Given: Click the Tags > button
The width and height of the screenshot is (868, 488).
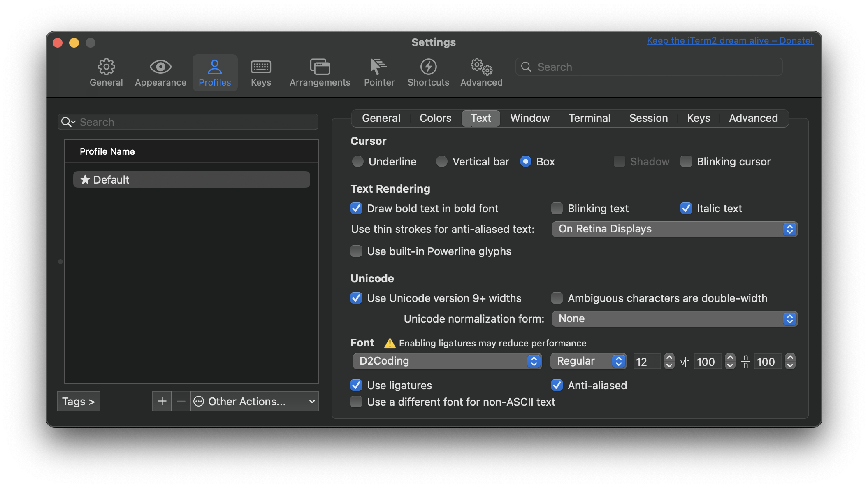Looking at the screenshot, I should pos(78,401).
